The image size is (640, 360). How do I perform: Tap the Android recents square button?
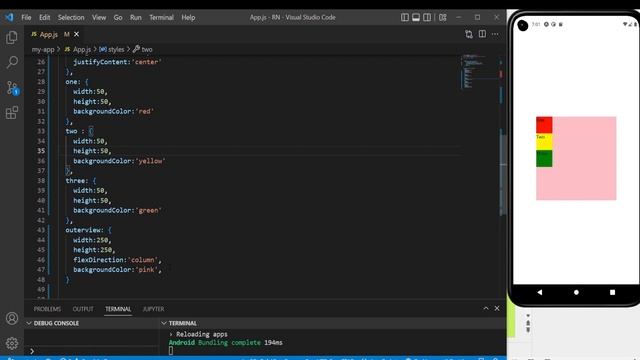[x=612, y=292]
